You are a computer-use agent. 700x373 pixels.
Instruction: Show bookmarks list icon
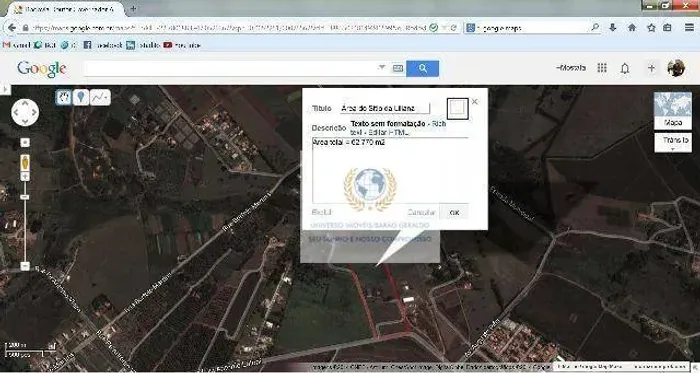[x=667, y=28]
